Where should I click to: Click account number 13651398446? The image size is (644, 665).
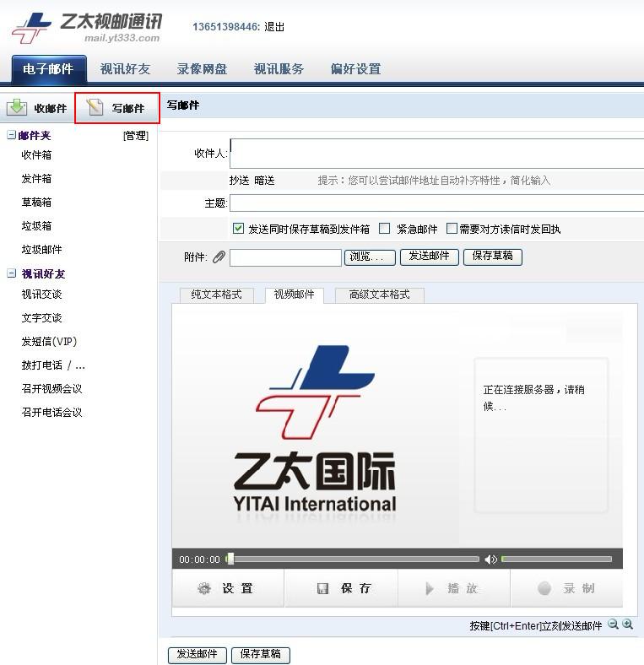coord(225,27)
